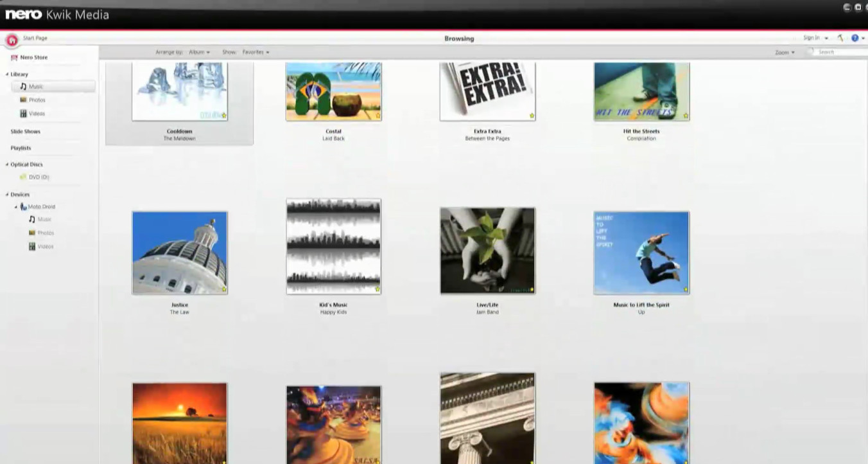
Task: Select the Costal album cover with flip-flops
Action: (x=334, y=92)
